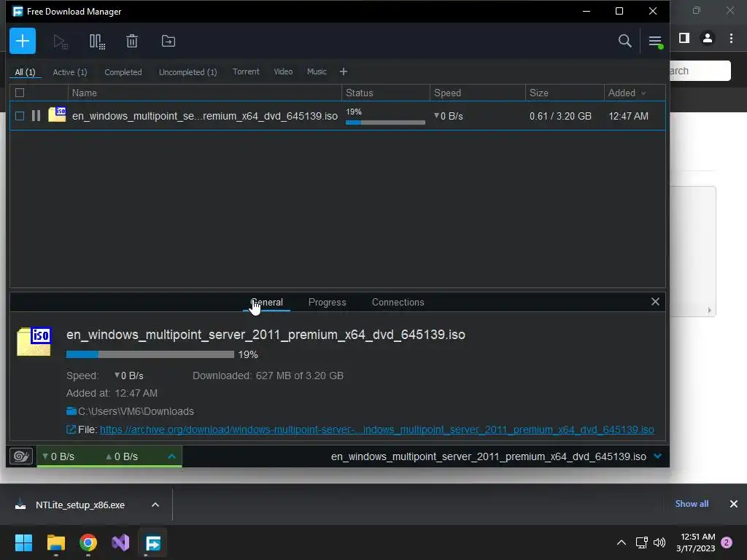The image size is (747, 560).
Task: Filter by the Torrent tab
Action: point(246,71)
